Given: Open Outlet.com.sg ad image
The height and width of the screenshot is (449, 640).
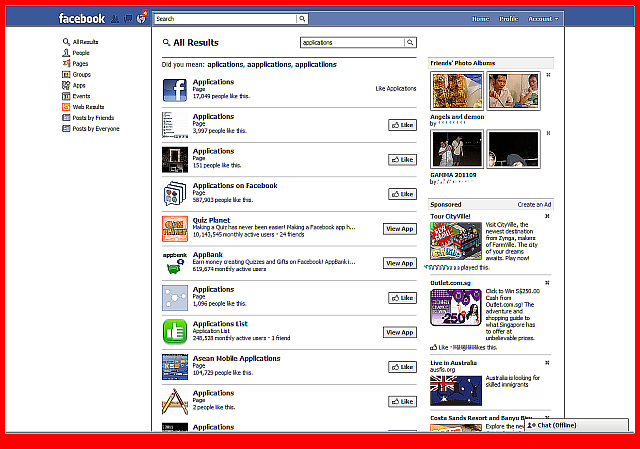Looking at the screenshot, I should click(456, 307).
